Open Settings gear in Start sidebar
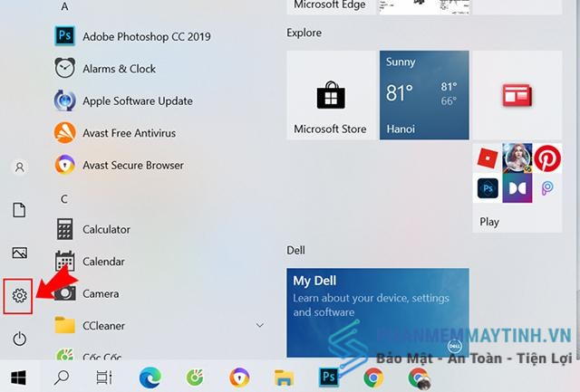 [19, 295]
